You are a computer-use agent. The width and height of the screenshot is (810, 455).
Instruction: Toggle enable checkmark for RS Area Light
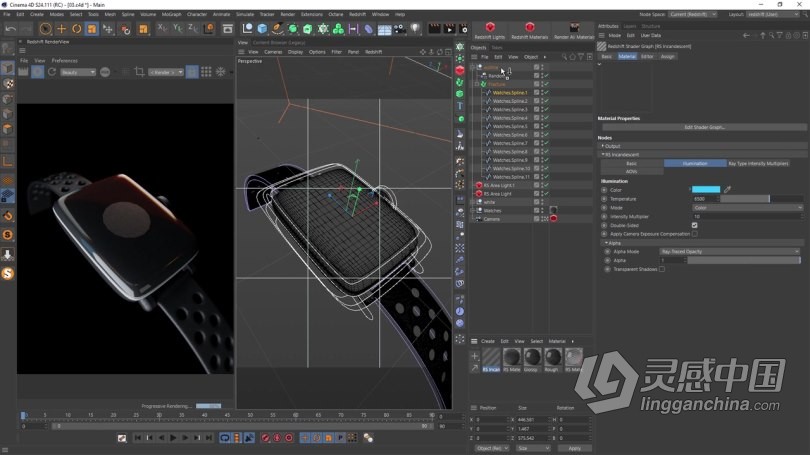546,194
